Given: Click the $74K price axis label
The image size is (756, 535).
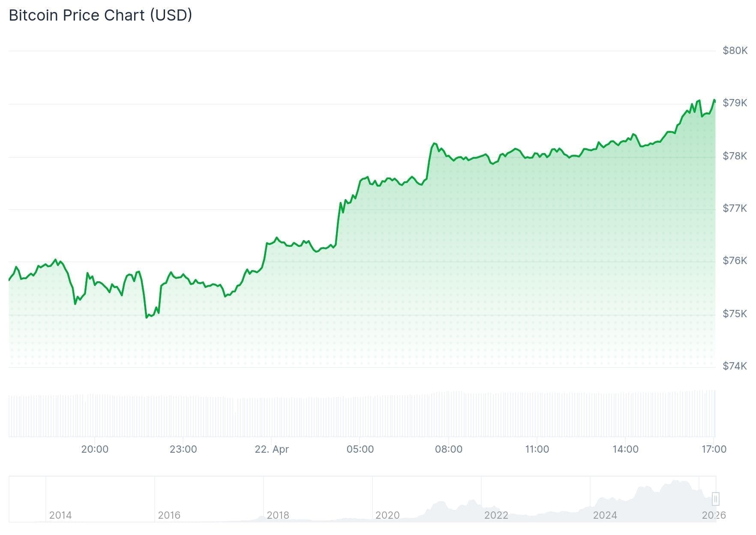Looking at the screenshot, I should click(x=735, y=366).
